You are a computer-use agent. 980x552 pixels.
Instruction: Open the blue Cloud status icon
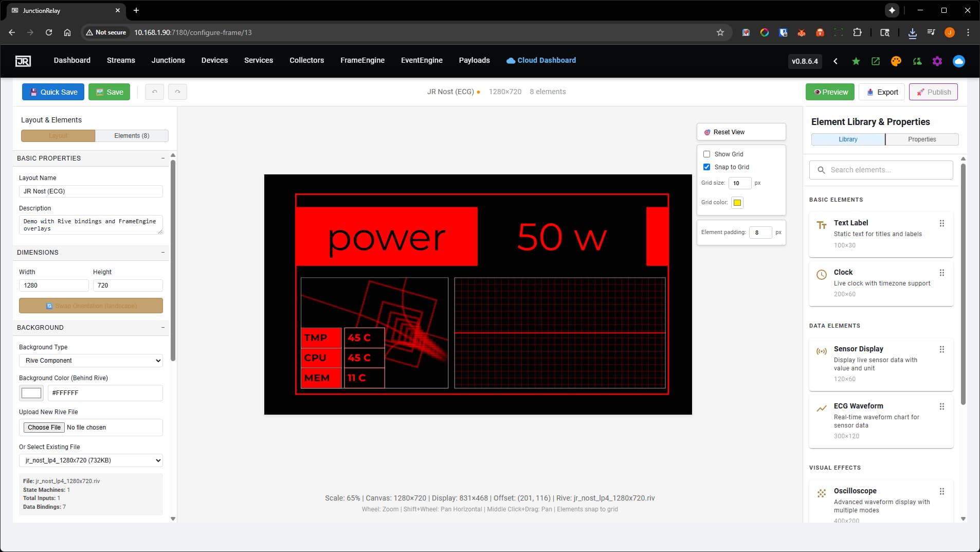[x=958, y=61]
